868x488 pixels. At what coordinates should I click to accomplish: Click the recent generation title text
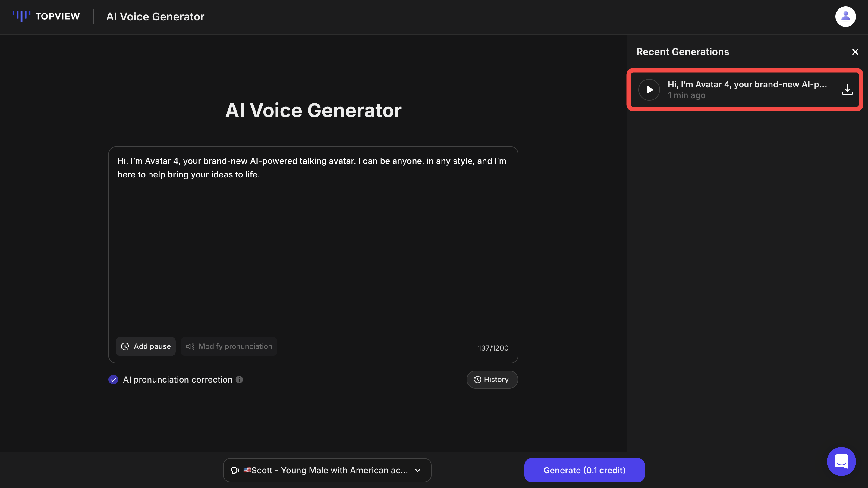point(747,85)
